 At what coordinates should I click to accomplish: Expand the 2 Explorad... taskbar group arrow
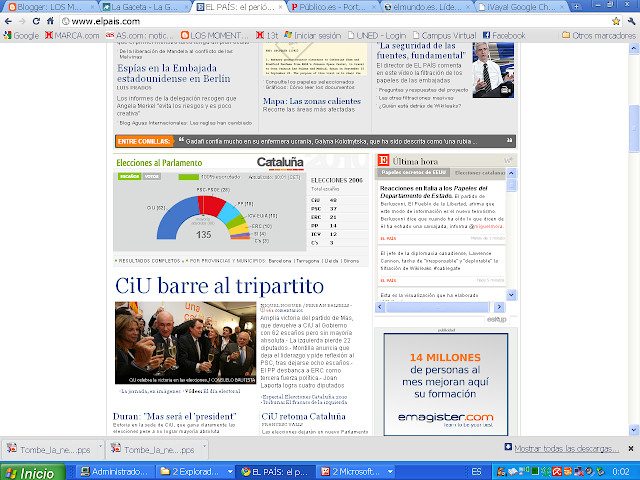[230, 472]
